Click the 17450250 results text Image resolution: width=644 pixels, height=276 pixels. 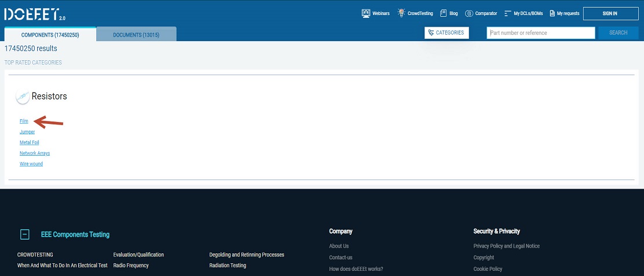pos(31,49)
